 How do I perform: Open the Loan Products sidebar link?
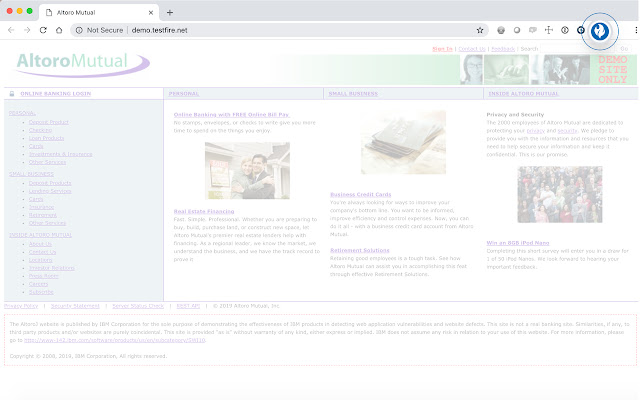coord(47,138)
